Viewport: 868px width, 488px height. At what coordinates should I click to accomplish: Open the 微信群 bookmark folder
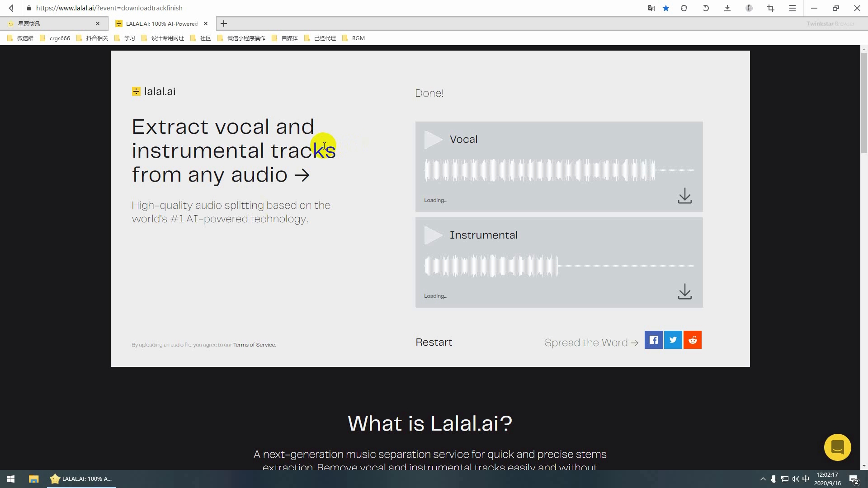21,38
